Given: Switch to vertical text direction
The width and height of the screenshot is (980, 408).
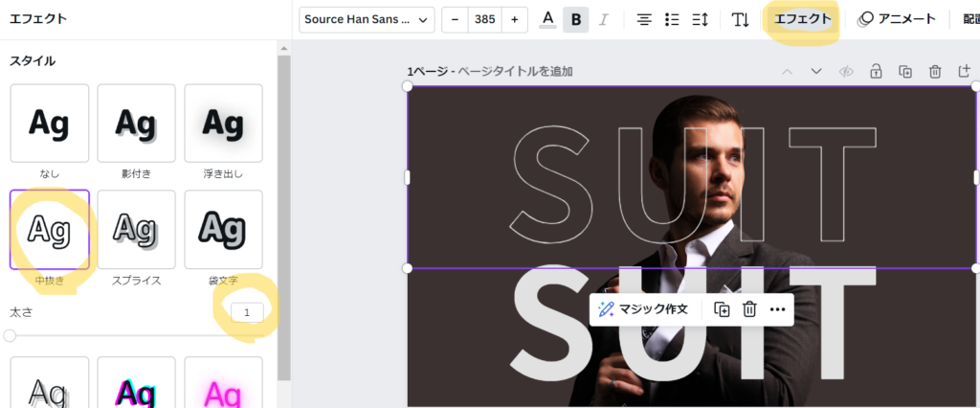Looking at the screenshot, I should click(x=740, y=19).
